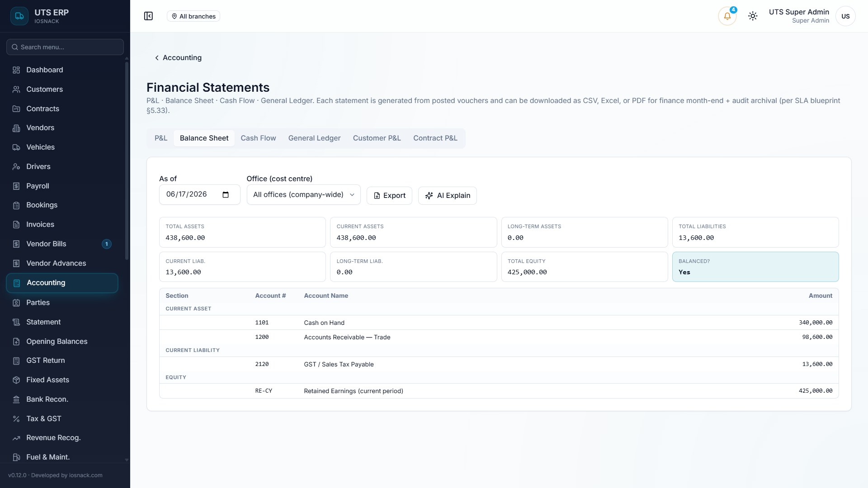This screenshot has width=868, height=488.
Task: Click the Retained Earnings (current period) row
Action: coord(499,391)
